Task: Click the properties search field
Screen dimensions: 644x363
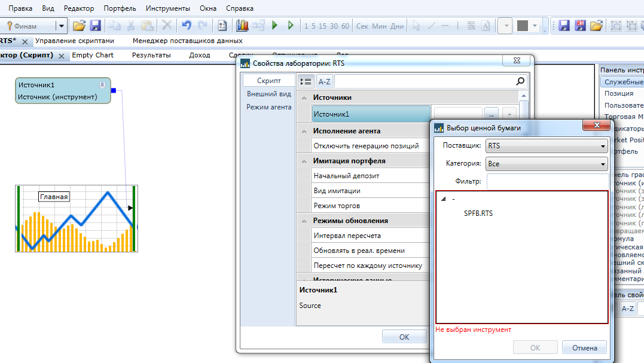Action: click(x=425, y=81)
